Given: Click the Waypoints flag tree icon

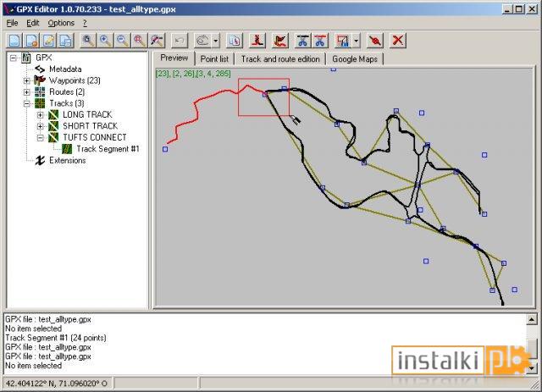Looking at the screenshot, I should [x=40, y=80].
